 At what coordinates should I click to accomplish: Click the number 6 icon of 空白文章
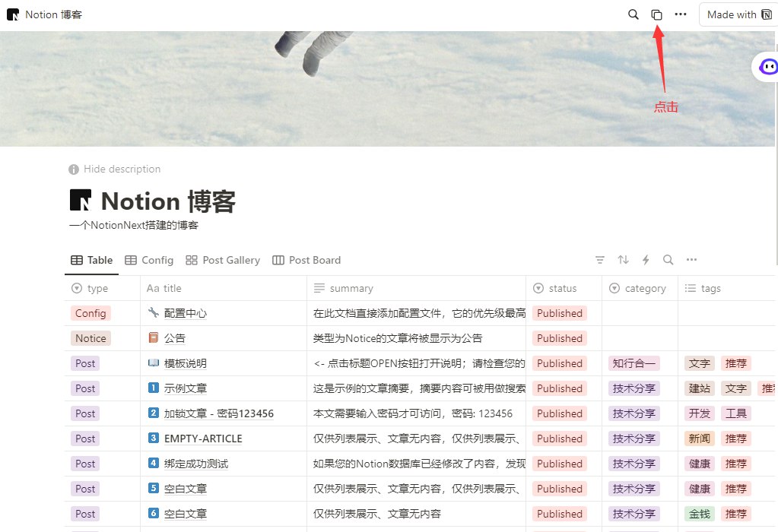[154, 513]
